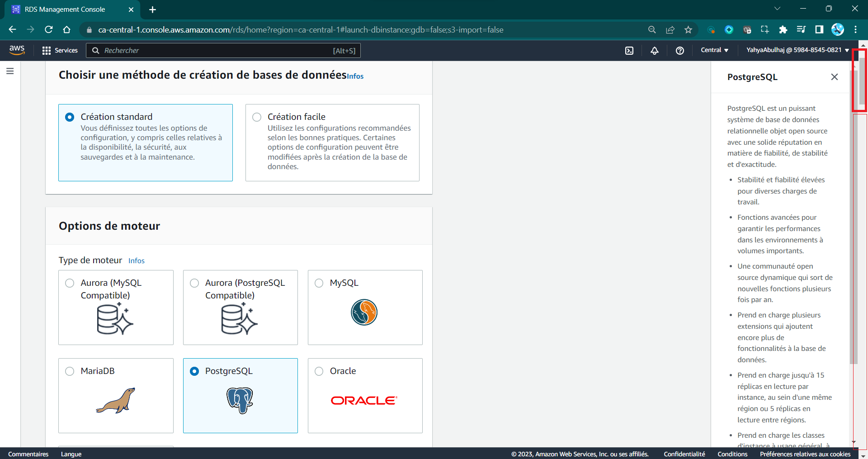Image resolution: width=868 pixels, height=459 pixels.
Task: Open the extensions puzzle icon
Action: 783,29
